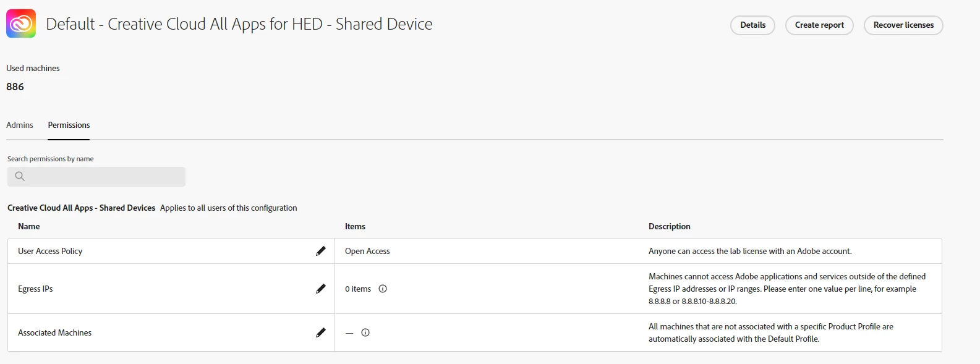Screen dimensions: 980x364
Task: Click the search magnifier icon
Action: pyautogui.click(x=20, y=176)
